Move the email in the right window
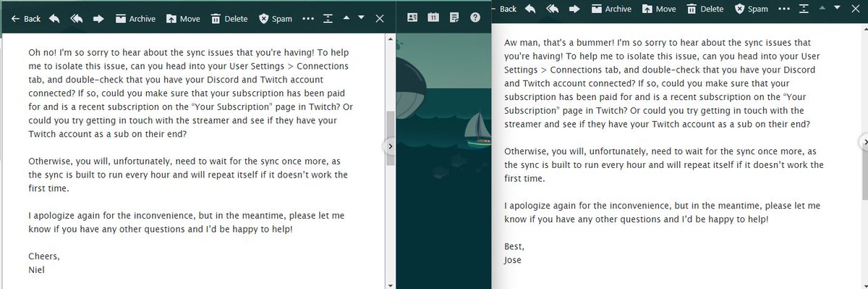The image size is (868, 289). (x=658, y=9)
